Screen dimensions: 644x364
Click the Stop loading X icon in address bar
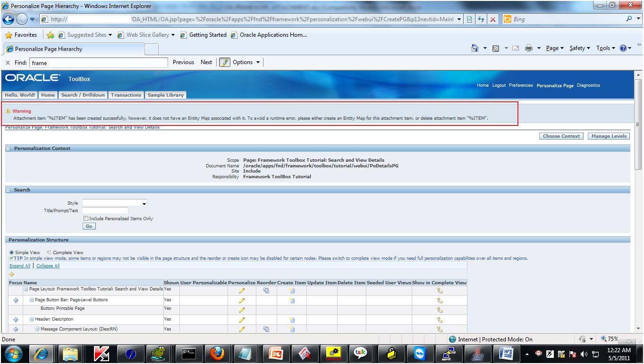[x=492, y=19]
